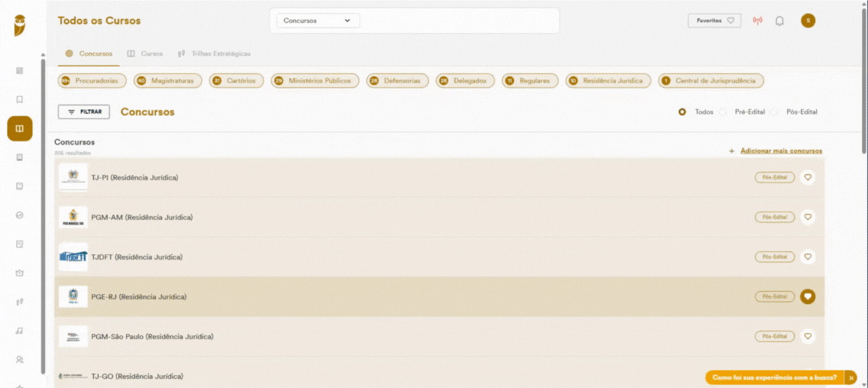Open PGM-São Paulo (Residência Jurídica) row text
The height and width of the screenshot is (388, 868).
tap(152, 337)
